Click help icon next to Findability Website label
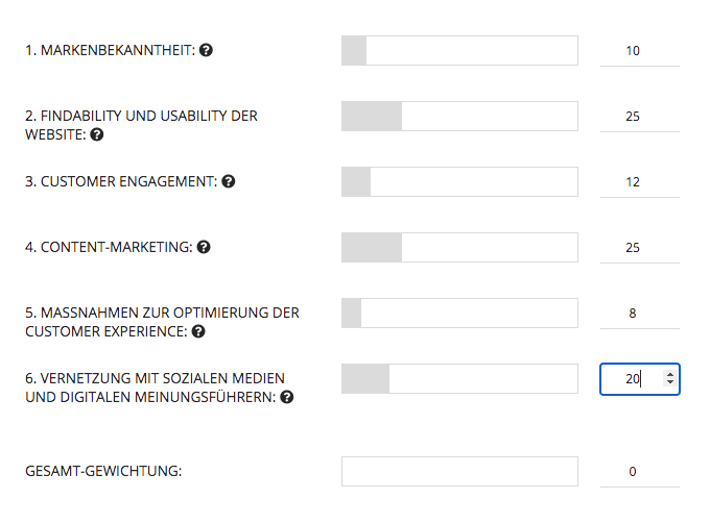Viewport: 710px width, 524px height. pos(97,135)
